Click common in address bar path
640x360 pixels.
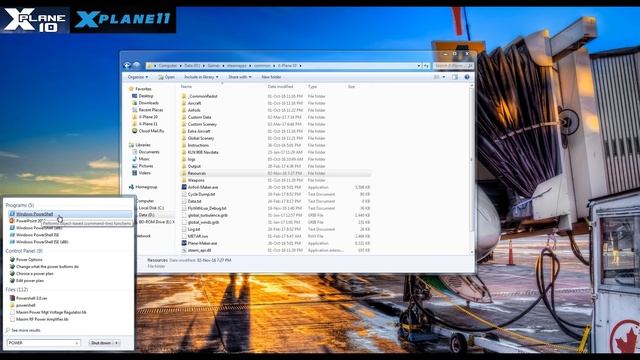click(x=262, y=65)
